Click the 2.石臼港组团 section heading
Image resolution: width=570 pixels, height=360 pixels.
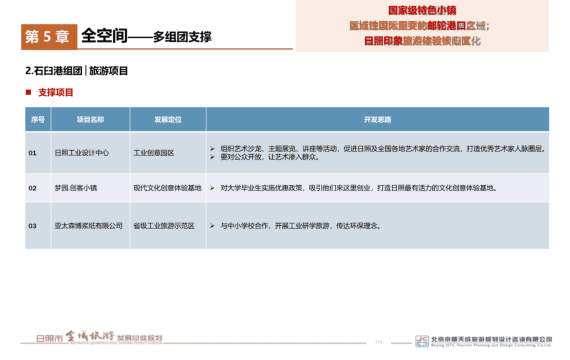(54, 71)
